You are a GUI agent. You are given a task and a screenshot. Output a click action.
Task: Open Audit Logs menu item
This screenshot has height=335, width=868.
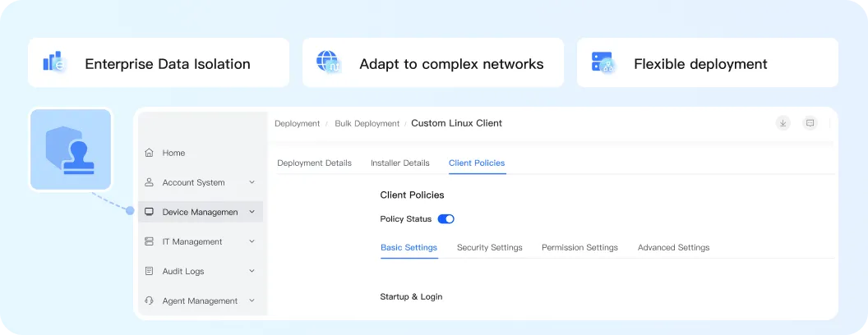point(201,271)
